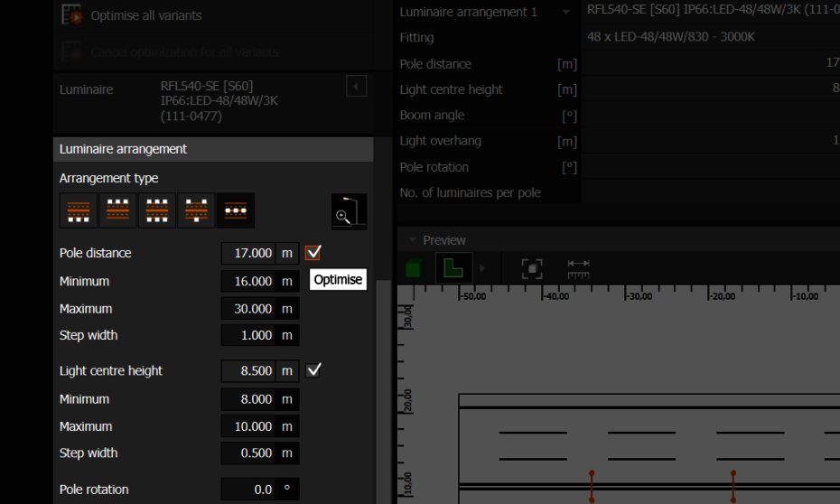Choose double row opposite arrangement icon
This screenshot has height=504, width=840.
point(156,210)
